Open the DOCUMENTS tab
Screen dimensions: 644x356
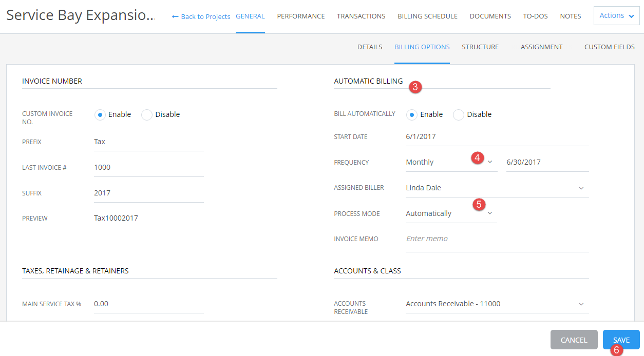tap(490, 16)
